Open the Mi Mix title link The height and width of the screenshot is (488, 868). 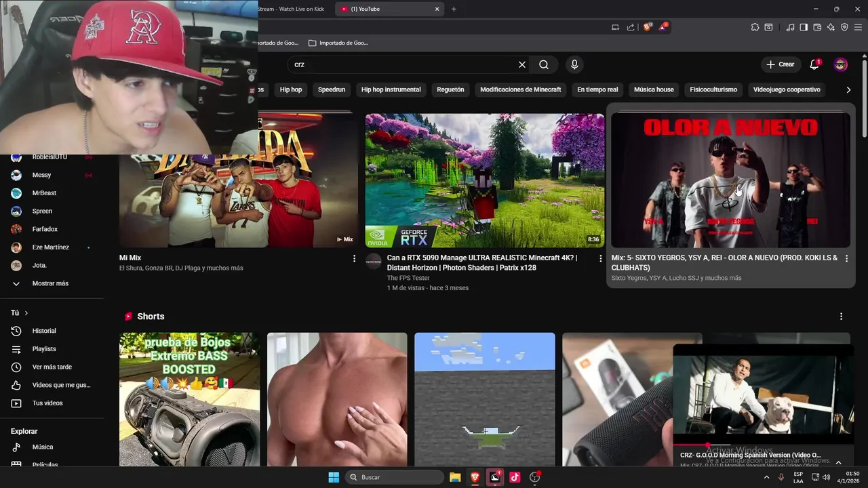pos(130,258)
